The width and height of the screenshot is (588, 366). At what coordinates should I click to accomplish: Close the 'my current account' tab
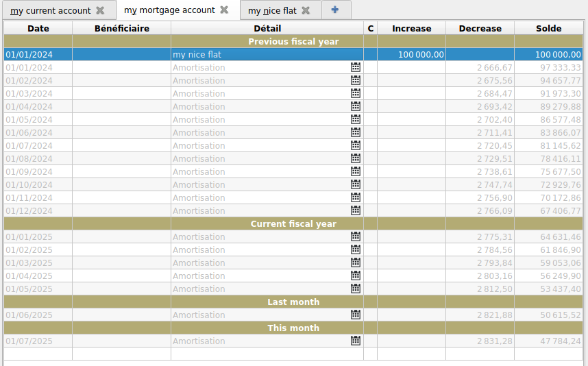100,10
